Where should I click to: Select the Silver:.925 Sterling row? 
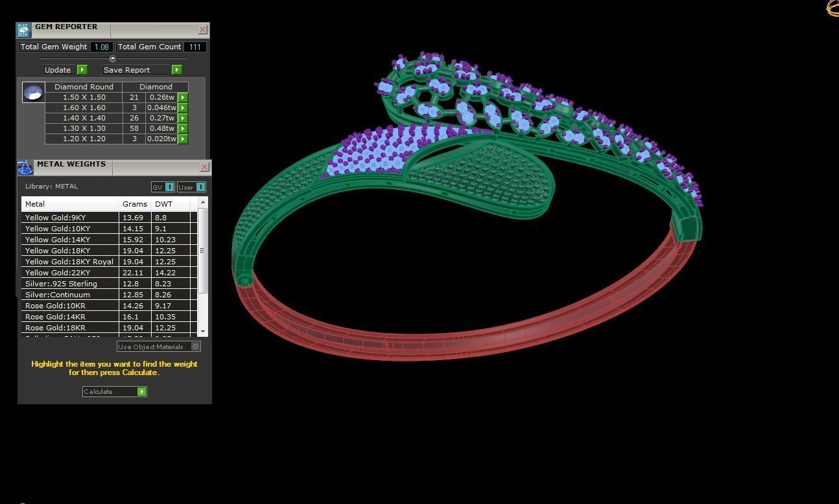pyautogui.click(x=109, y=284)
